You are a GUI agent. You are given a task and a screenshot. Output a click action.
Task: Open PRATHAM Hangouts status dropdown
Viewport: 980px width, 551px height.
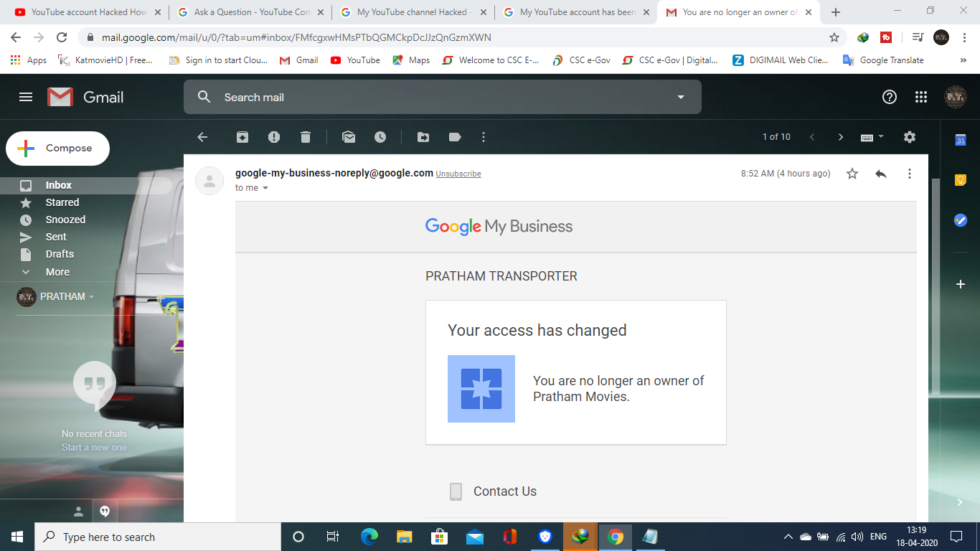tap(91, 297)
